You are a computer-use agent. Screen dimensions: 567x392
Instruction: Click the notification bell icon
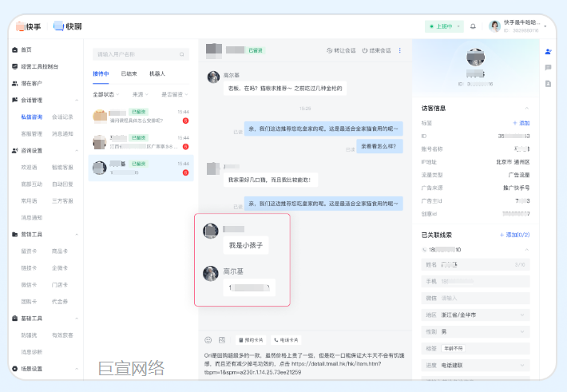coord(473,26)
